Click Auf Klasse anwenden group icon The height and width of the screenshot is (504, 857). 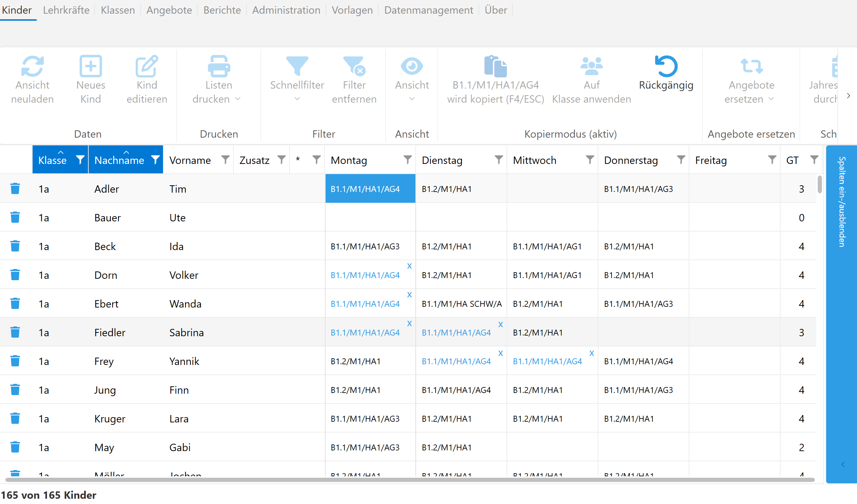click(x=591, y=66)
